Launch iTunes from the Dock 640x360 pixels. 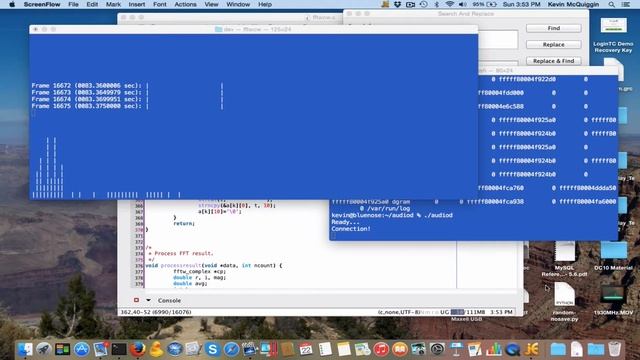381,349
